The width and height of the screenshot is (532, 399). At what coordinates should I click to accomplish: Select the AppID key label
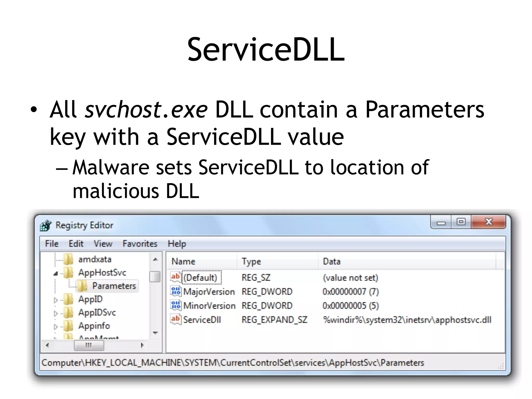90,299
